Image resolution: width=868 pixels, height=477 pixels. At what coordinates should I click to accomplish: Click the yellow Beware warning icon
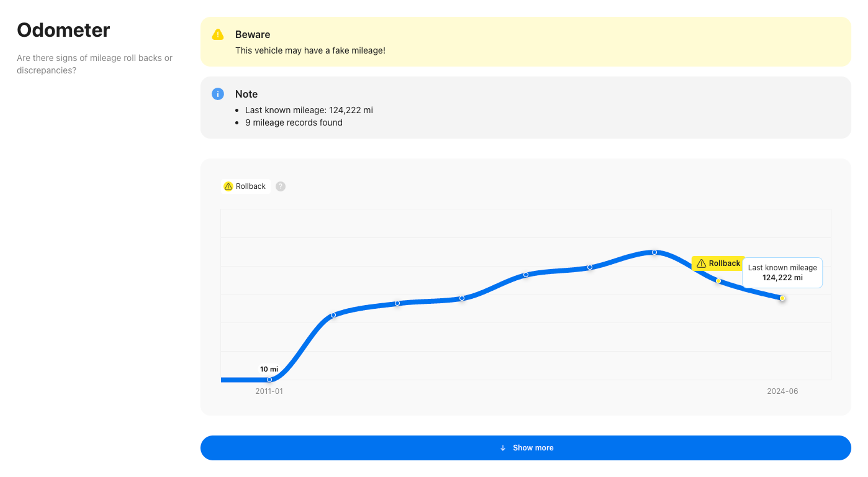pyautogui.click(x=218, y=34)
